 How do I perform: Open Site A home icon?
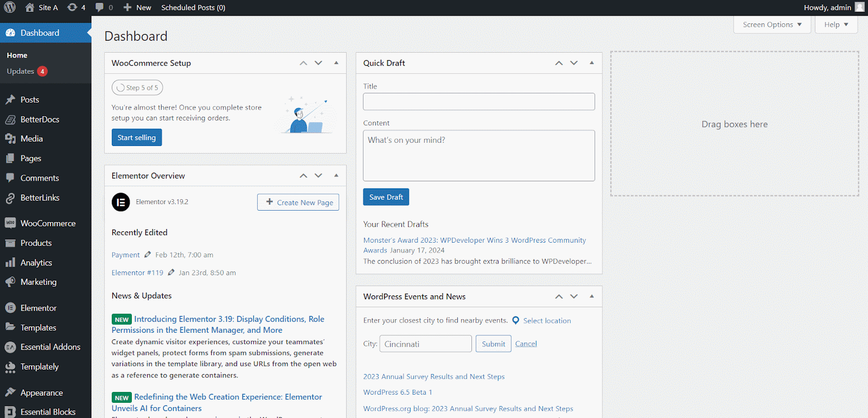click(30, 7)
